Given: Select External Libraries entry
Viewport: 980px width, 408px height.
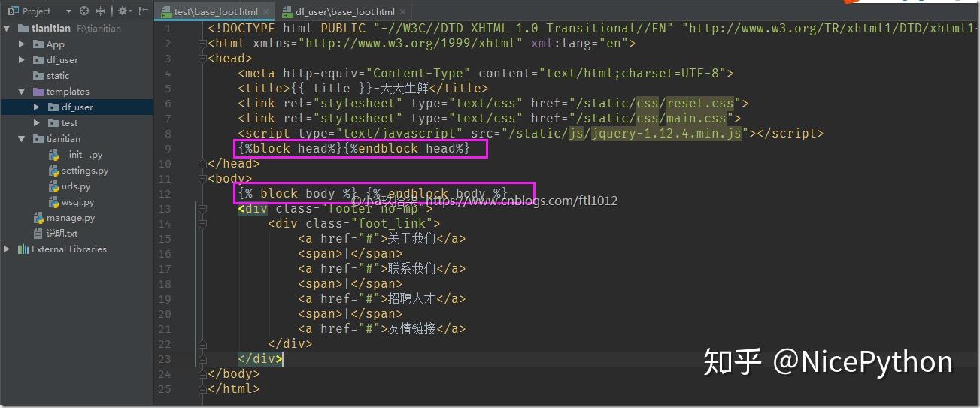Looking at the screenshot, I should 68,249.
